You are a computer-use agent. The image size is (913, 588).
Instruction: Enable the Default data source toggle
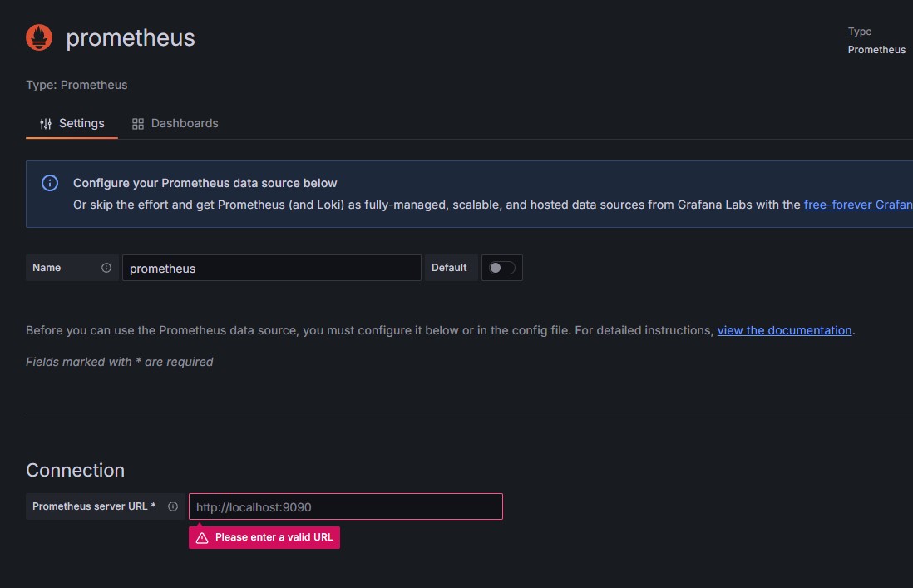tap(502, 267)
